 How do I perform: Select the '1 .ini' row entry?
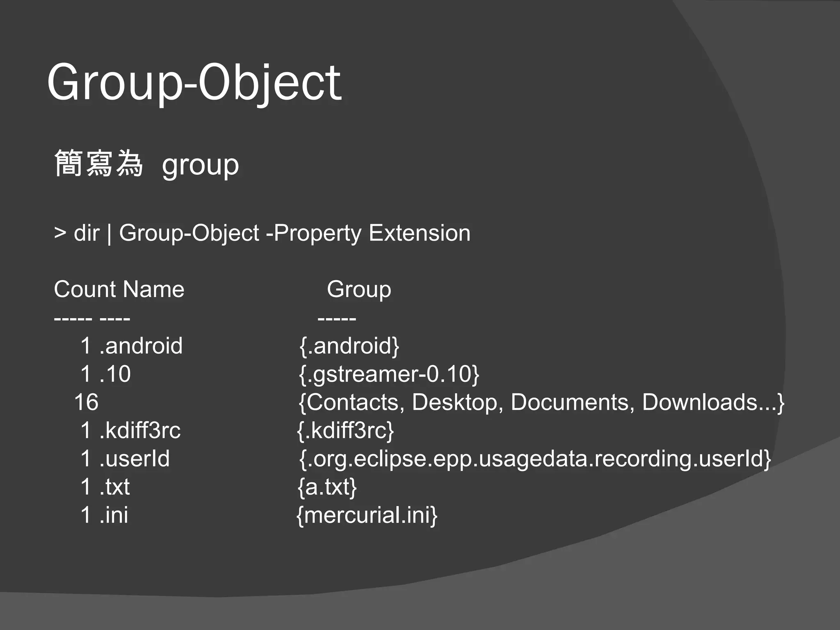pyautogui.click(x=104, y=515)
